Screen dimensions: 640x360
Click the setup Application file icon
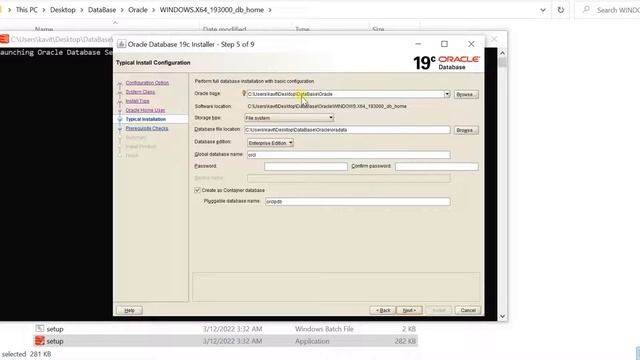point(40,340)
